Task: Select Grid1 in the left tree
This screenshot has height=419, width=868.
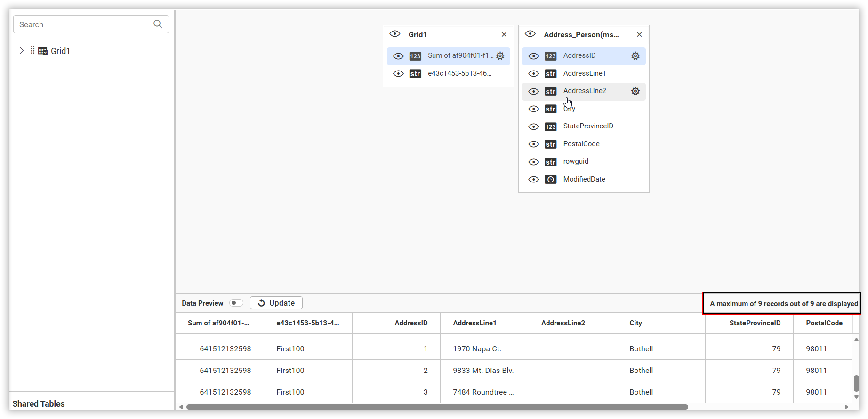Action: pyautogui.click(x=60, y=51)
